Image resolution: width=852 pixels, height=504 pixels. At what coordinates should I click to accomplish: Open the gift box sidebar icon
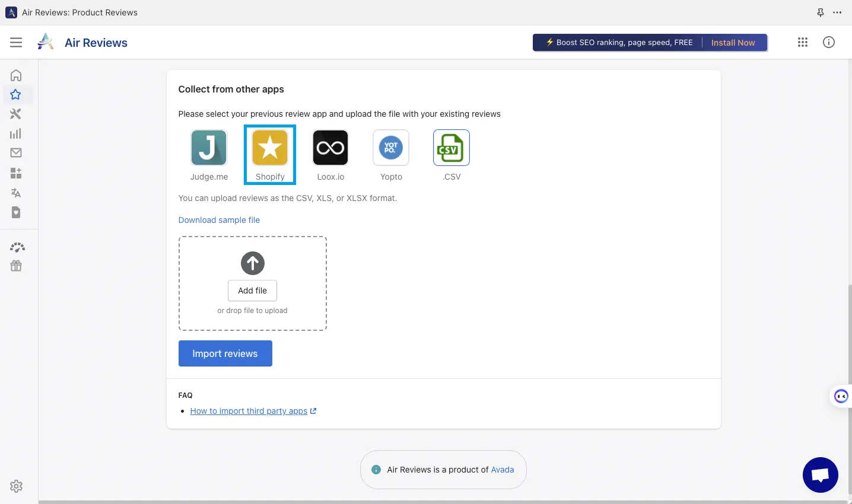pyautogui.click(x=16, y=266)
